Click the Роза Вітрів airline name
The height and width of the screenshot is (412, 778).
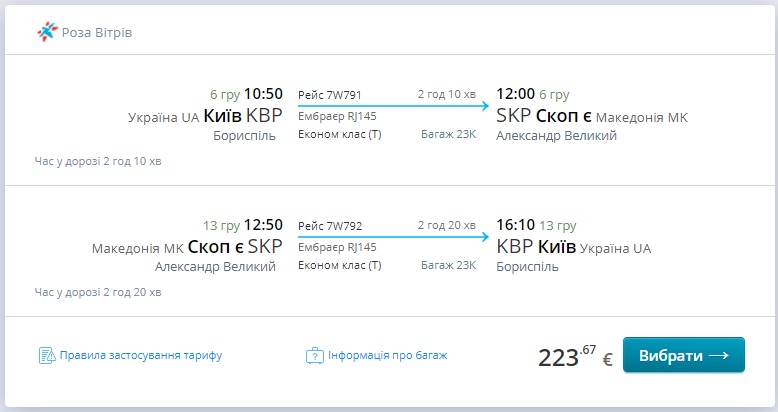[x=97, y=33]
